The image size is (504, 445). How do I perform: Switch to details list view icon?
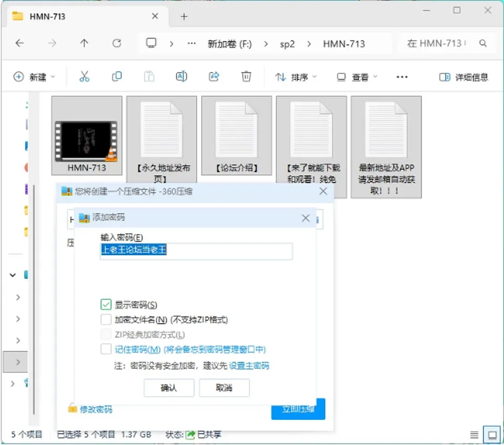(x=474, y=435)
